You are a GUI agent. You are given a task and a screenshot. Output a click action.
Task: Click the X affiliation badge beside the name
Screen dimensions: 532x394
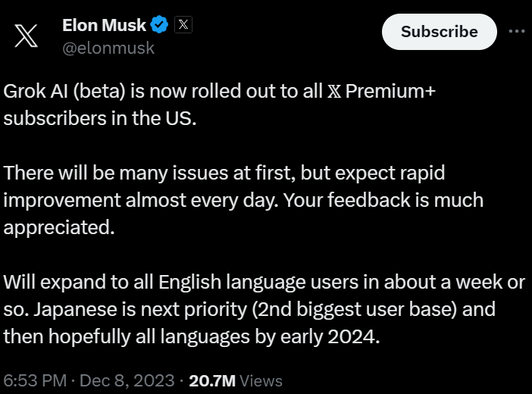[x=183, y=25]
